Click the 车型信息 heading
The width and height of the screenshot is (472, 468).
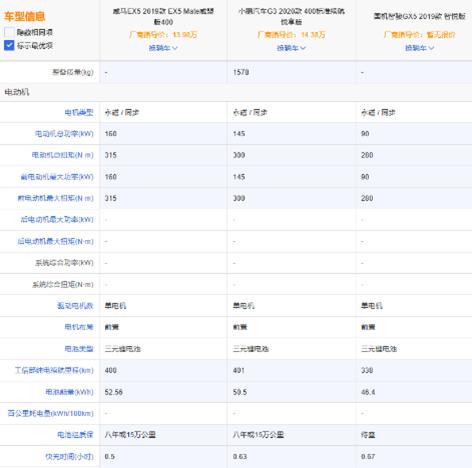pyautogui.click(x=25, y=16)
